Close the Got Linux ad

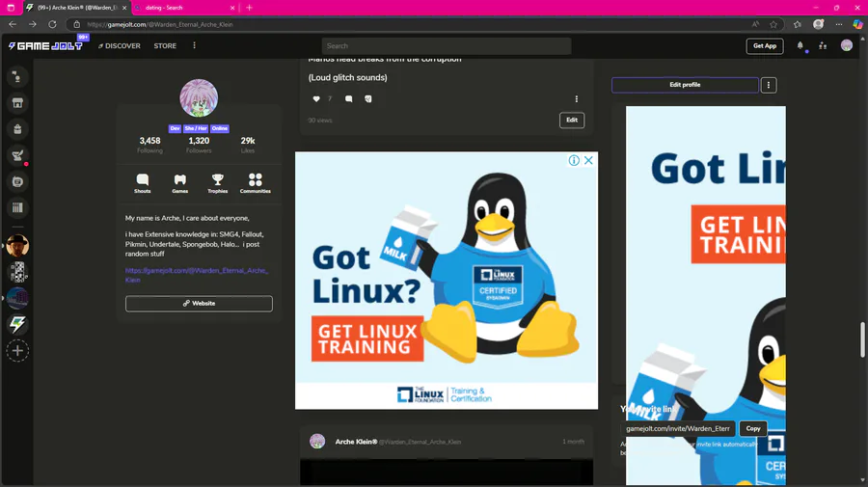(x=588, y=160)
